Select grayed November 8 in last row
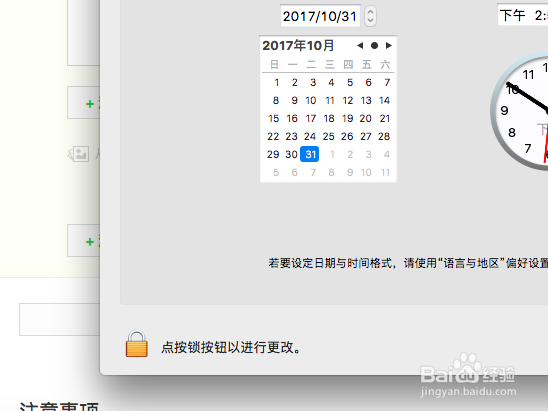Viewport: 548px width, 411px height. pyautogui.click(x=331, y=172)
